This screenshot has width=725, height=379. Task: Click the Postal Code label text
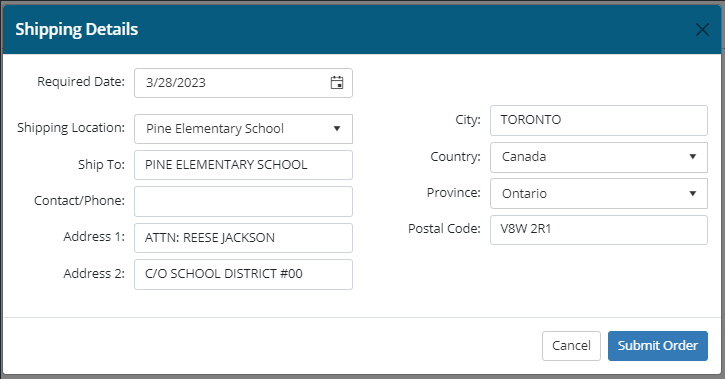point(444,228)
